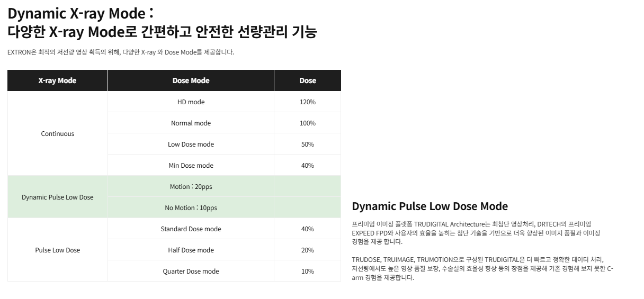Click the Dynamic Pulse Low Dose Mode heading
Screen dimensions: 644x299
430,206
